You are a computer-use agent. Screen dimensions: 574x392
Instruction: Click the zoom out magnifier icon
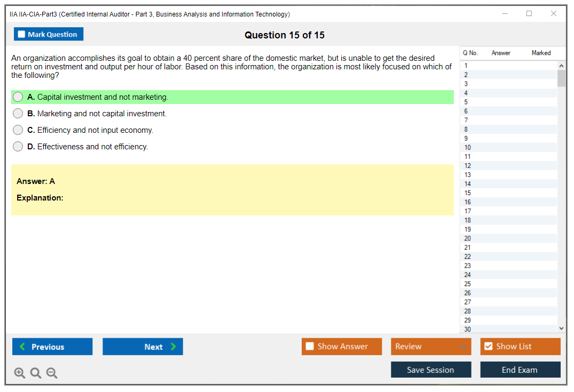(52, 373)
